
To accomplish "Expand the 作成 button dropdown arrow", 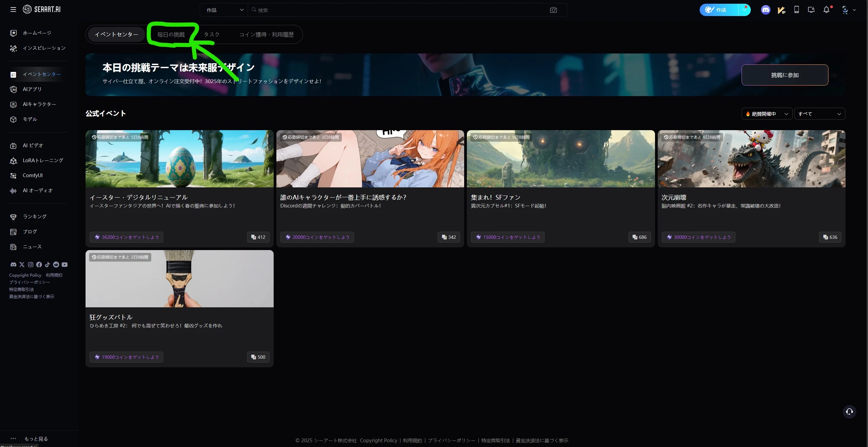I will point(744,10).
